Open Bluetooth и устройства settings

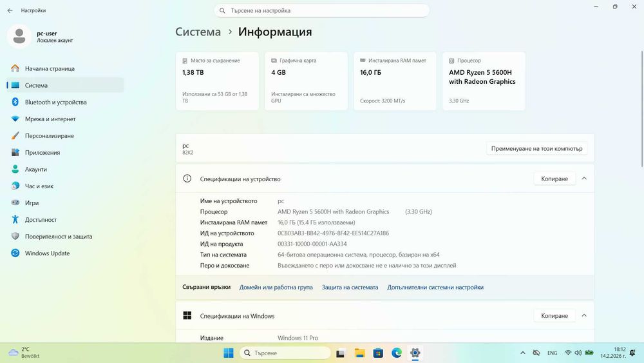pyautogui.click(x=65, y=103)
